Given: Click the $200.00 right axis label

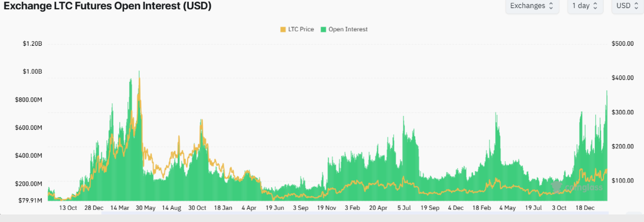Looking at the screenshot, I should coord(622,146).
